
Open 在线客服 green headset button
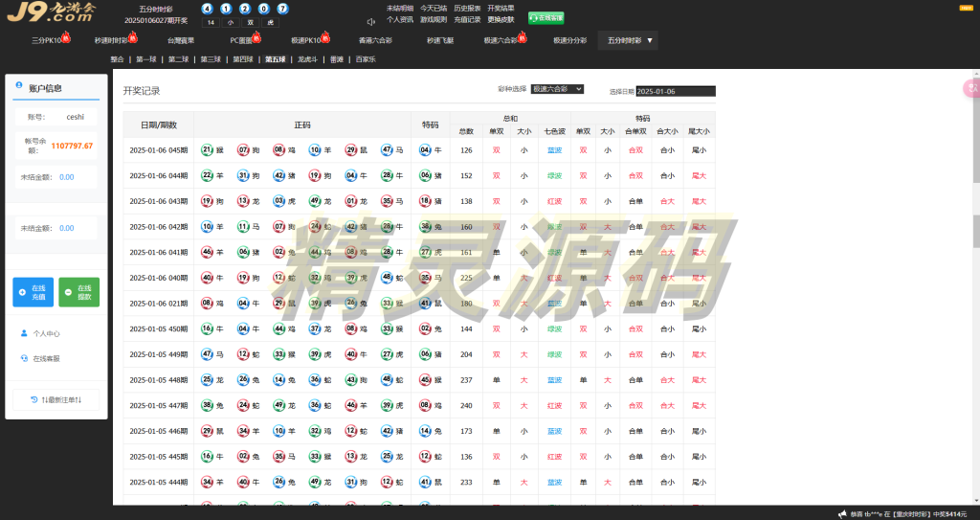coord(546,18)
